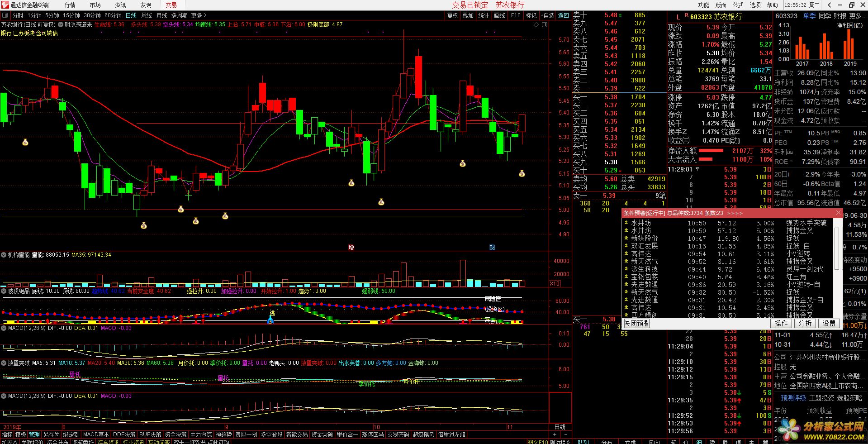
Task: Open the 复权 adjustment dropdown
Action: (452, 15)
